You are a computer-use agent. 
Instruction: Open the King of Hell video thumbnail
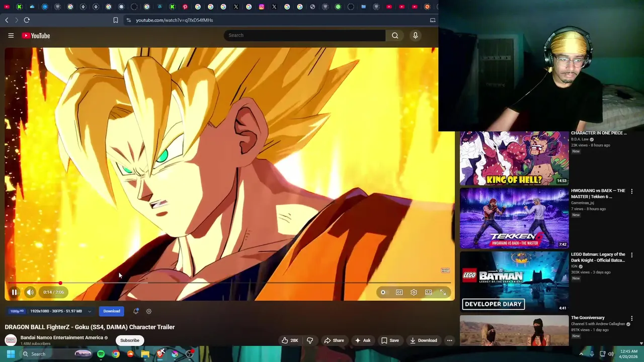pyautogui.click(x=514, y=158)
